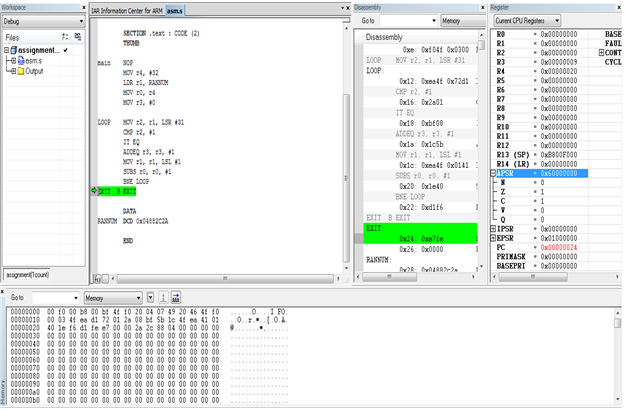Viewport: 625px width, 410px height.
Task: Click the assignment project cube icon
Action: coord(14,50)
